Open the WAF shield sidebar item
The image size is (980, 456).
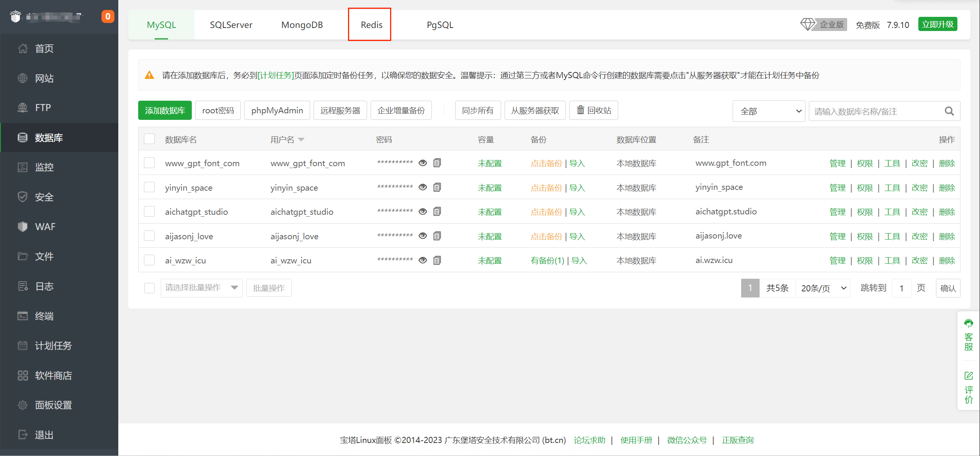coord(45,227)
